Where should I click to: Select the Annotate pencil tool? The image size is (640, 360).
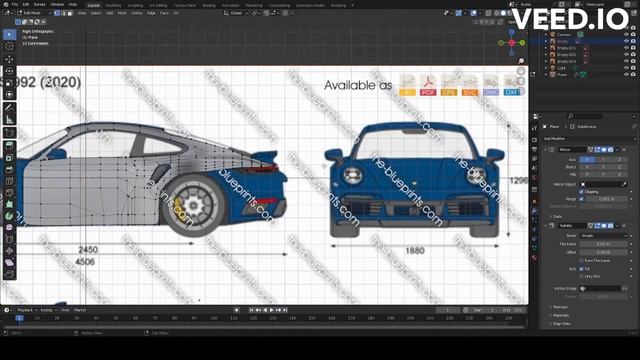coord(9,108)
